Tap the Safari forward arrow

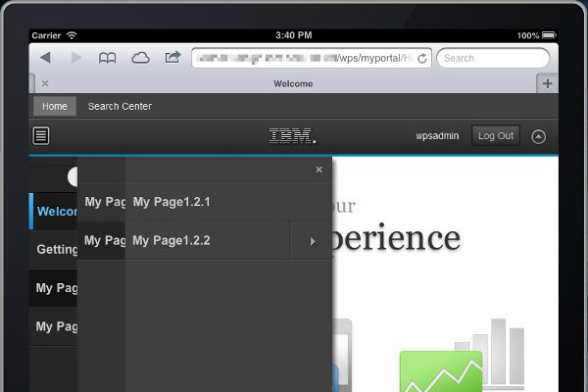coord(74,58)
